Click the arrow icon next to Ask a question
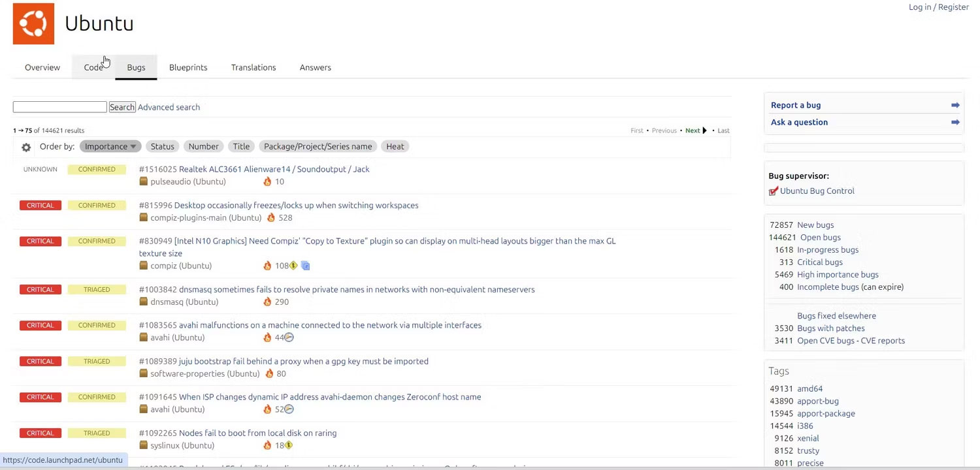This screenshot has height=470, width=980. 955,122
